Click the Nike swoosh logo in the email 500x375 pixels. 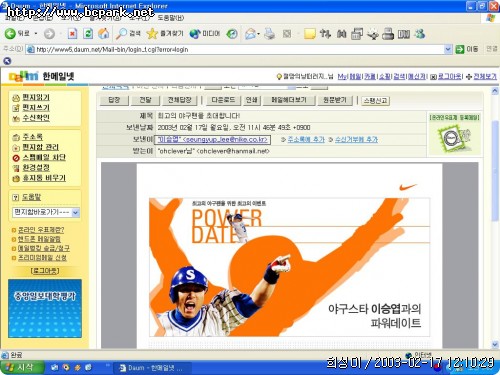coord(408,187)
